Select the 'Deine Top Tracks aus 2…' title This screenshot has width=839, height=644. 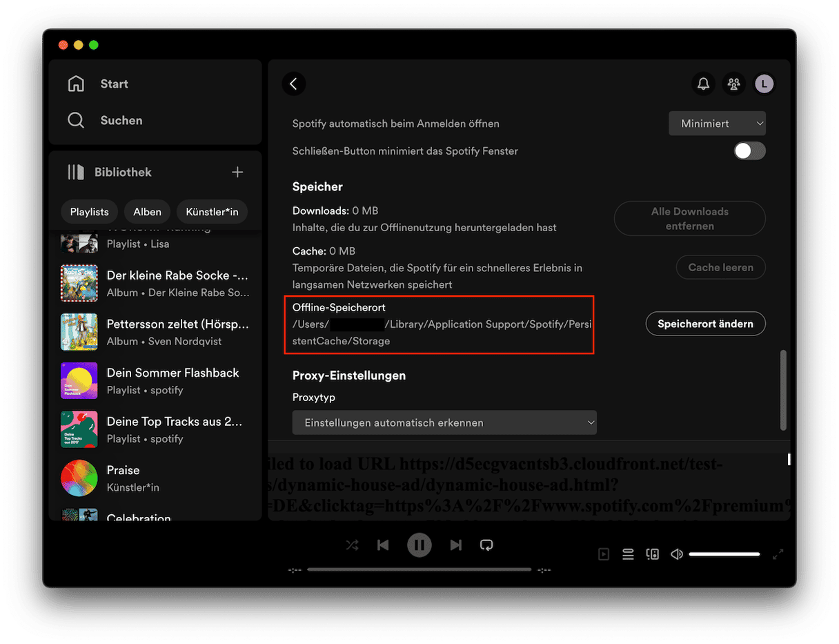[174, 421]
